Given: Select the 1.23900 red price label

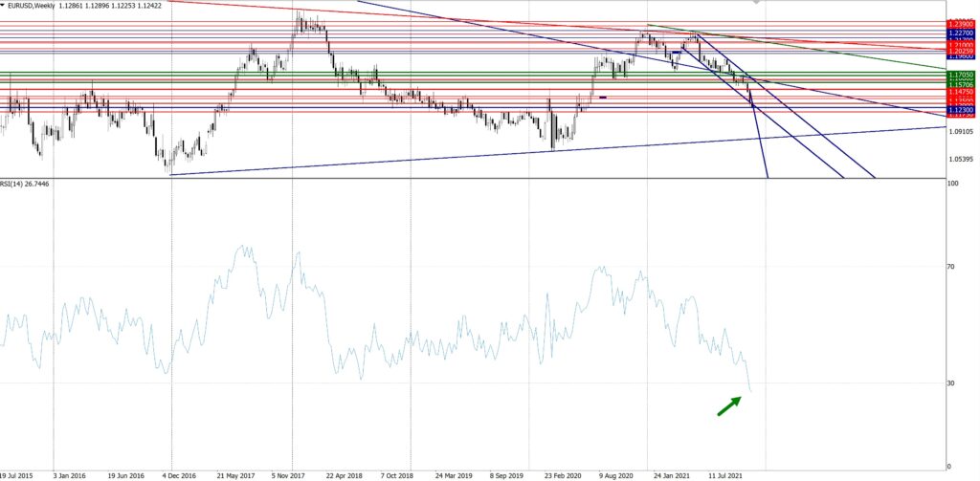Looking at the screenshot, I should pyautogui.click(x=960, y=23).
